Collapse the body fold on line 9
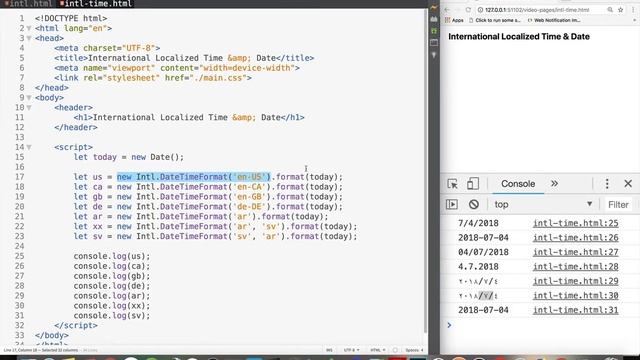The image size is (640, 360). [x=29, y=98]
